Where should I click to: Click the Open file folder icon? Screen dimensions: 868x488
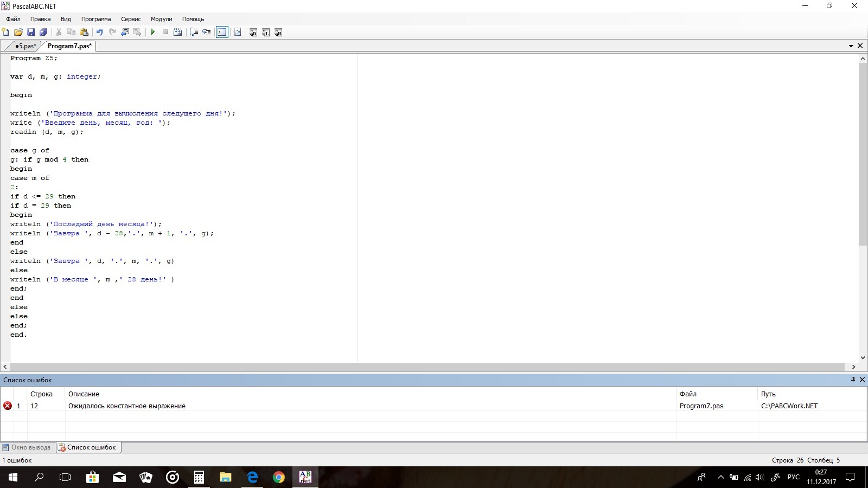18,33
